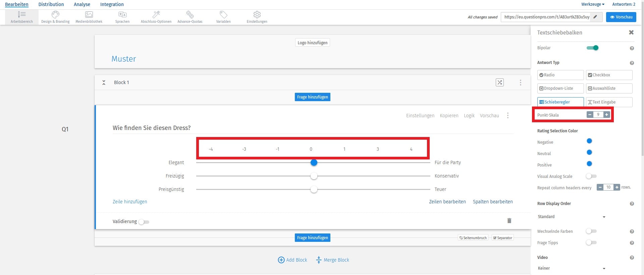Click bottom Frage hinzufügen button
The width and height of the screenshot is (644, 275).
(x=313, y=237)
